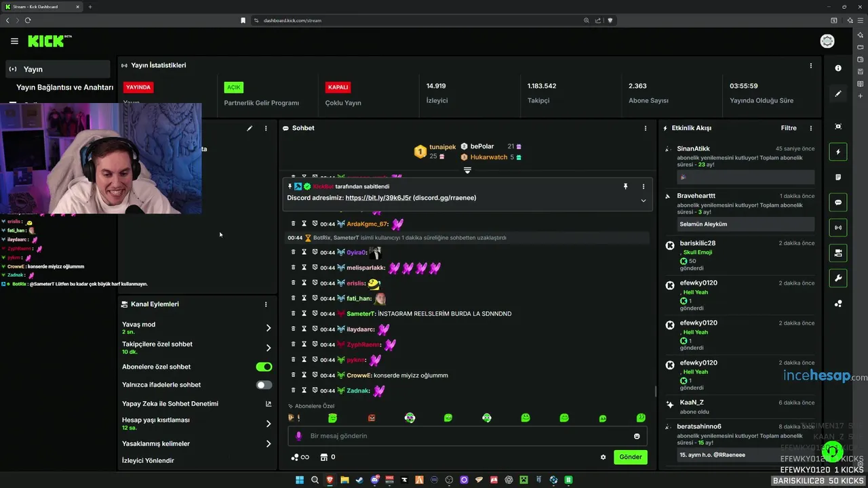Click the channel points infinity icon
Image resolution: width=868 pixels, height=488 pixels.
click(300, 457)
